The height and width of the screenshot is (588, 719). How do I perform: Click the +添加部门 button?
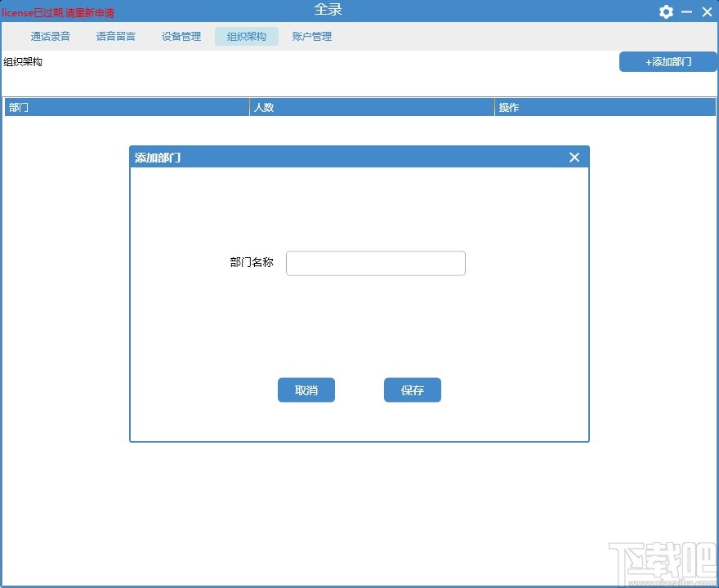tap(668, 61)
